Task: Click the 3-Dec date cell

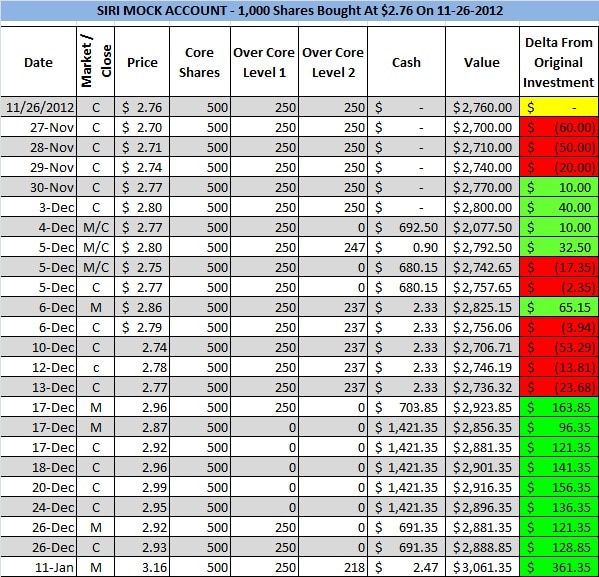Action: tap(38, 207)
